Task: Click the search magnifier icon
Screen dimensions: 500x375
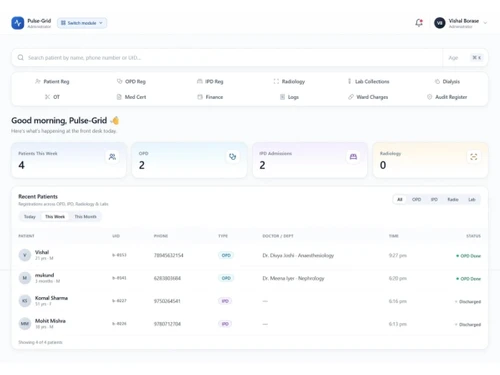Action: point(21,58)
